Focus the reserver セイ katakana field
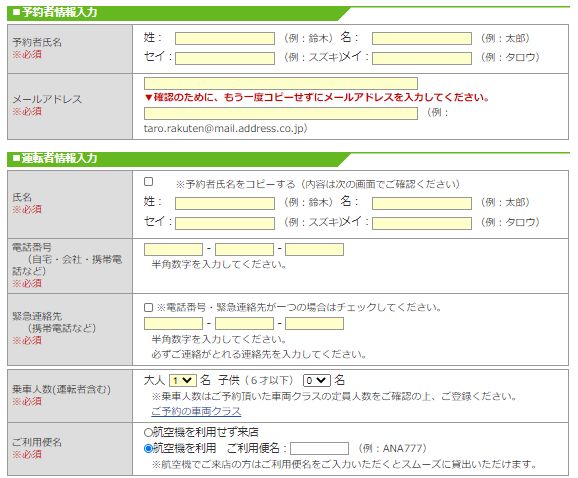578x478 pixels. pyautogui.click(x=225, y=58)
